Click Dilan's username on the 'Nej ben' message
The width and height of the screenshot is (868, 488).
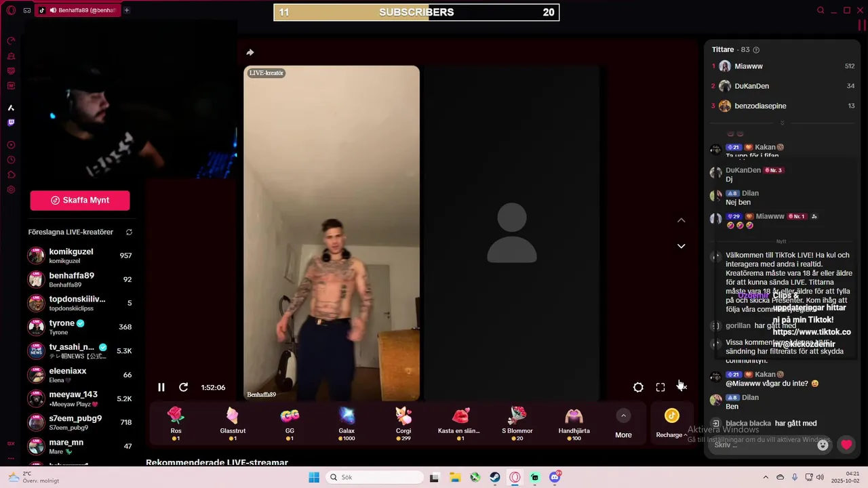coord(751,193)
